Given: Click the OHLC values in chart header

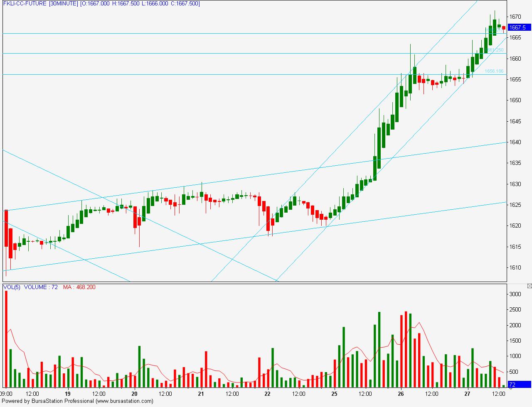Looking at the screenshot, I should tap(140, 4).
